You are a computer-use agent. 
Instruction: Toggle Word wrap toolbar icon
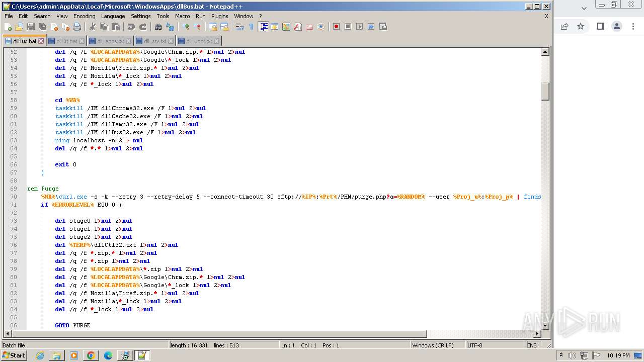coord(240,27)
